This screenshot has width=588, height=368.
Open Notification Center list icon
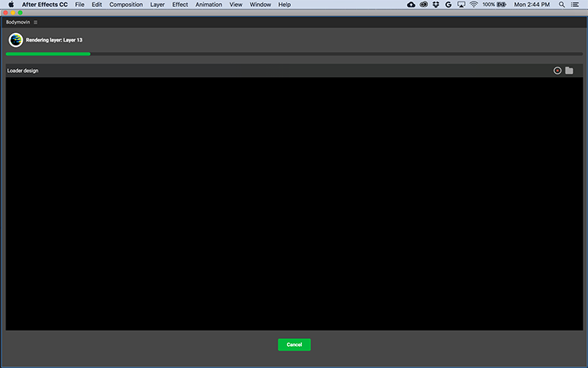coord(575,5)
